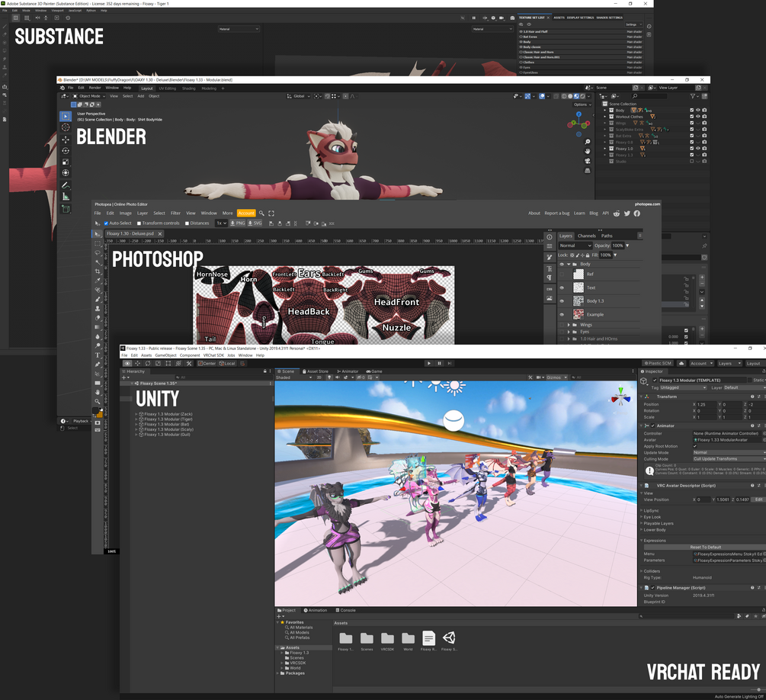Click the Unity Play button

tap(429, 363)
